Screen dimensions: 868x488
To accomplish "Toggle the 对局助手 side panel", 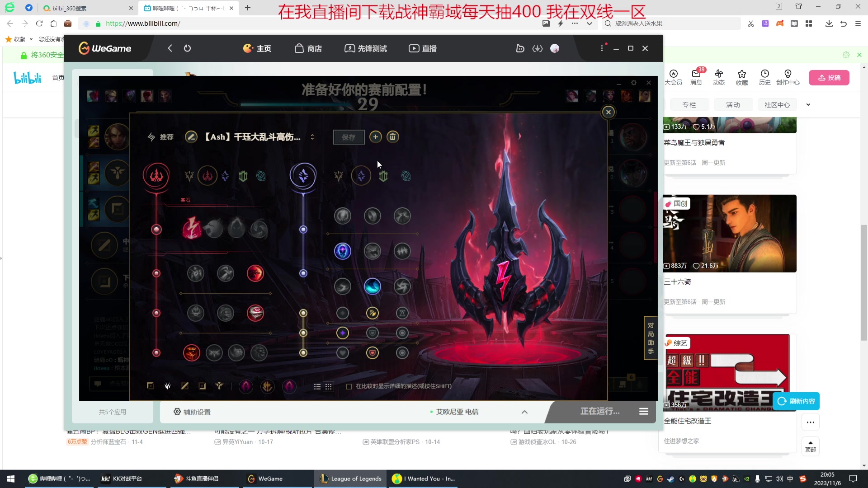I will coord(650,338).
